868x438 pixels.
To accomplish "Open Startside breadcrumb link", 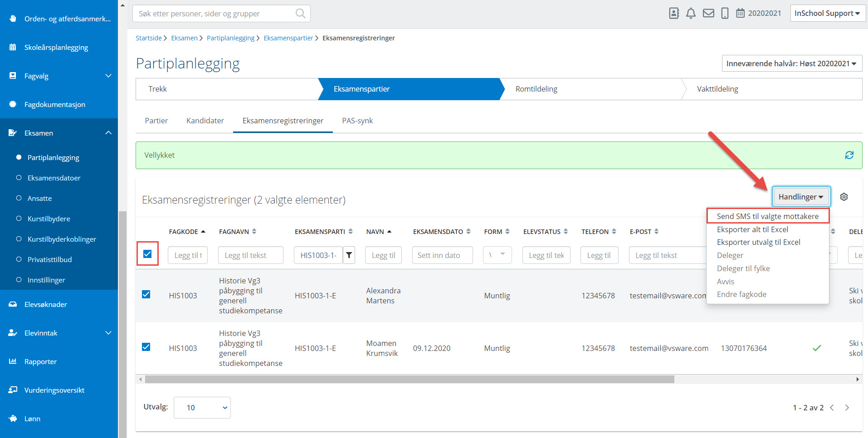I will [x=148, y=38].
